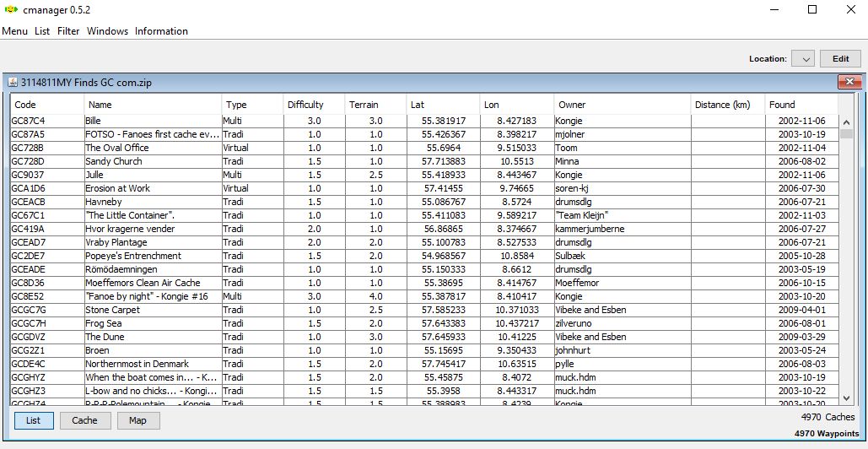This screenshot has height=449, width=868.
Task: Select the GCGHZ3 code cell
Action: pos(47,391)
